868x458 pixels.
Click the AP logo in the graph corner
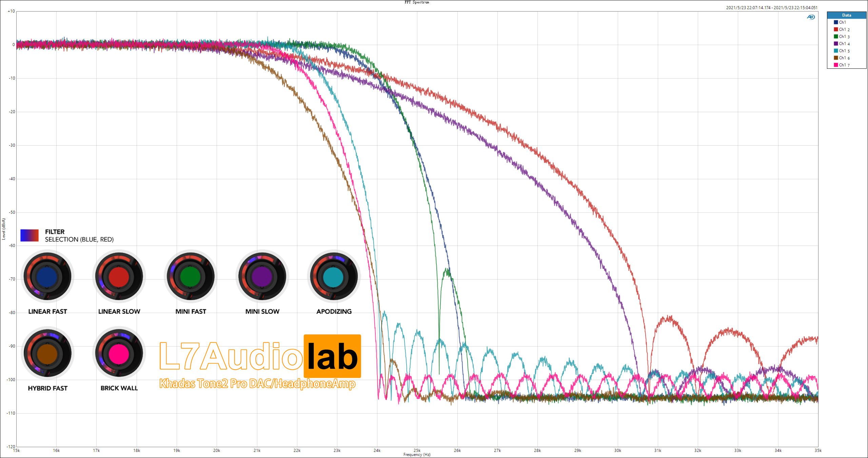811,17
